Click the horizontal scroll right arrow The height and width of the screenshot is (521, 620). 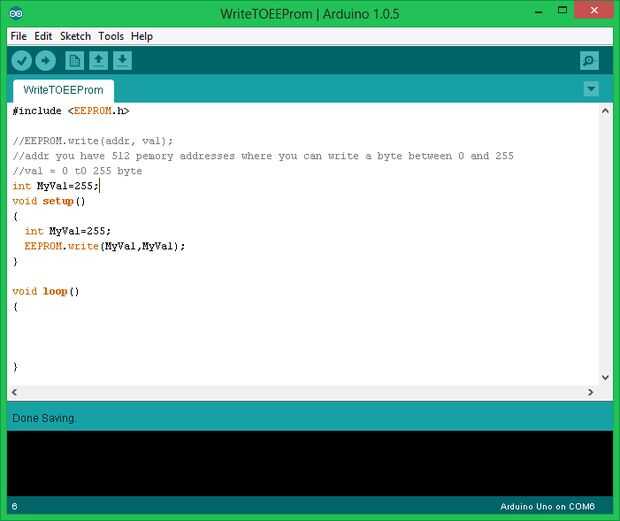click(590, 392)
